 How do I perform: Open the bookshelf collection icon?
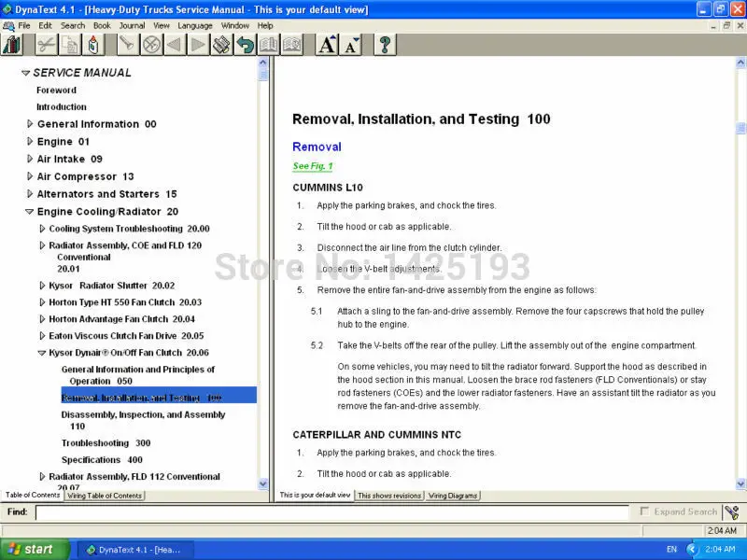(11, 45)
